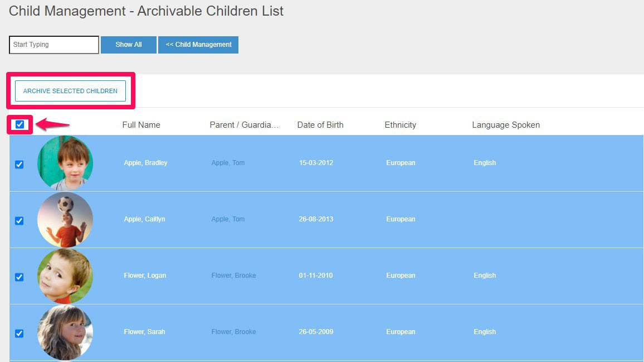Sort by the Date of Birth column

point(320,125)
